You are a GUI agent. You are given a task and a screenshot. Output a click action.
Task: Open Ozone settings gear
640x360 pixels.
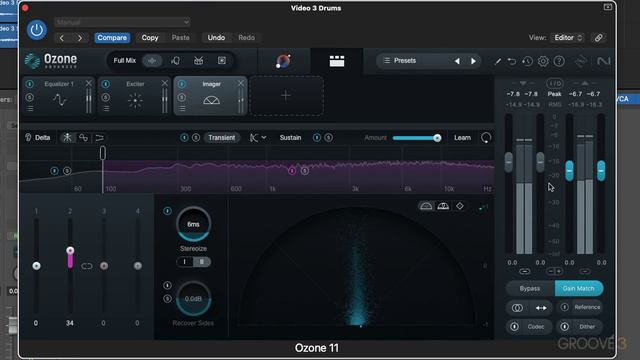[x=543, y=61]
